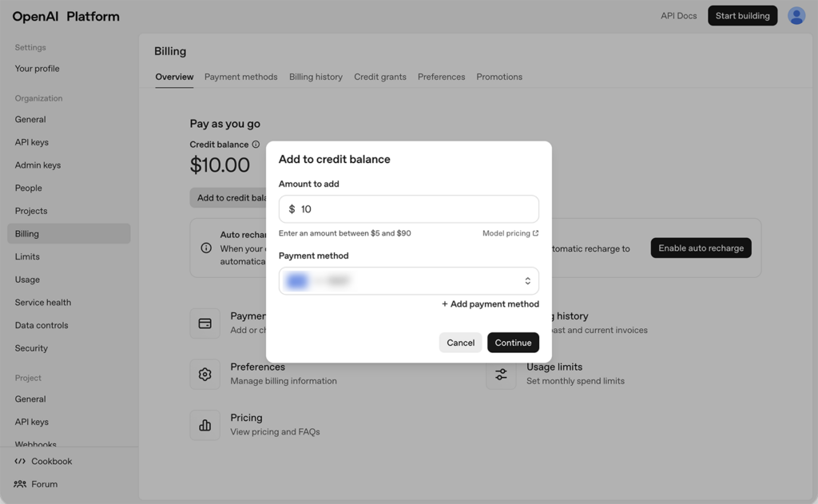The width and height of the screenshot is (818, 504).
Task: Click the Credit balance info icon
Action: 256,145
